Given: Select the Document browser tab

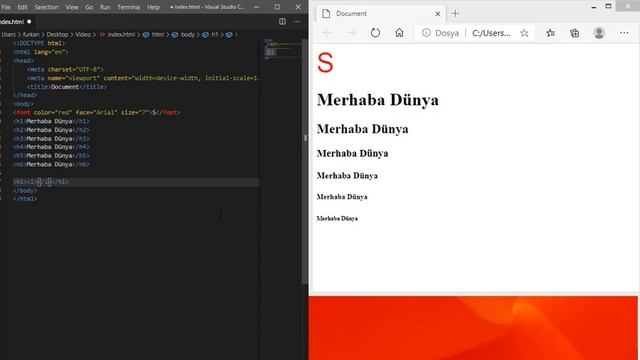Looking at the screenshot, I should 380,13.
